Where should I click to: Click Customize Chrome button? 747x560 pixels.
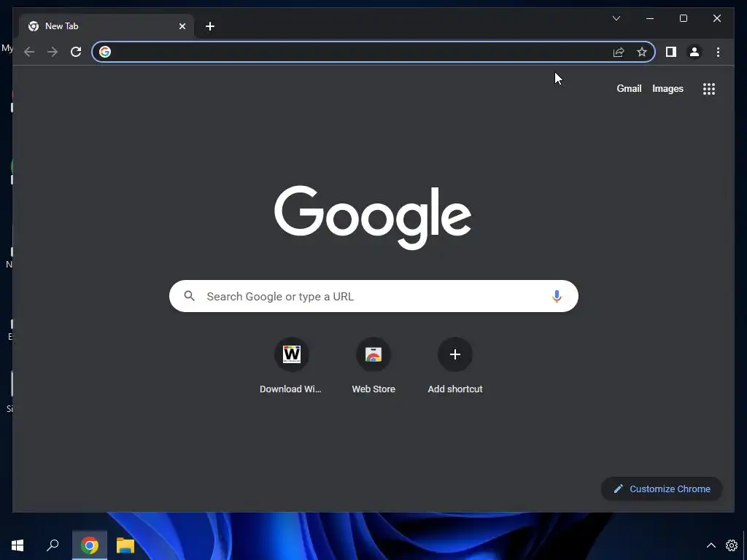(662, 489)
